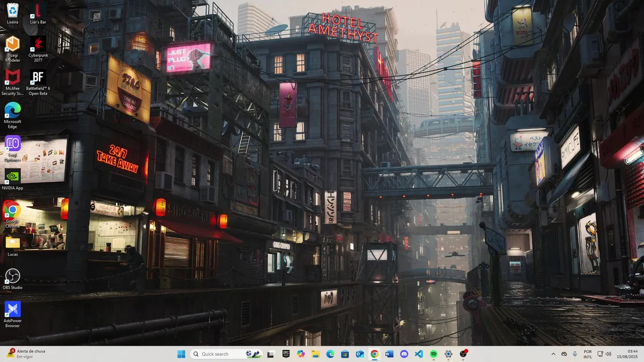Open OBS Studio from the taskbar
Screen dimensions: 644x362
point(463,354)
